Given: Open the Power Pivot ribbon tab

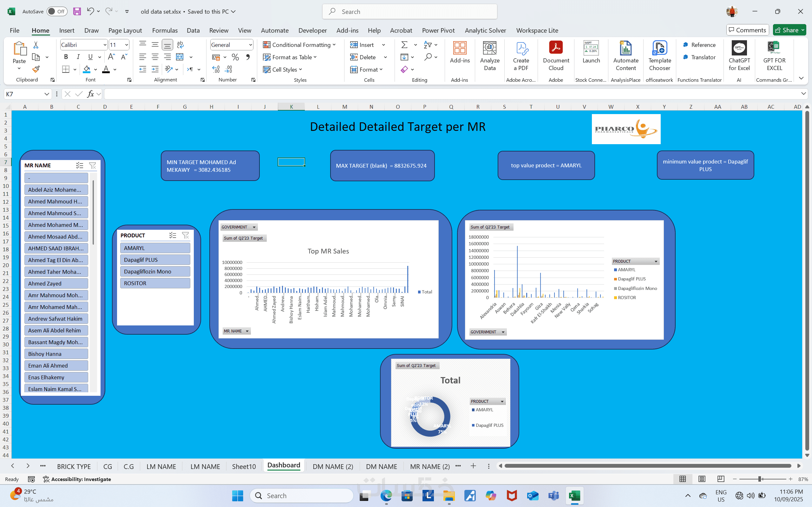Looking at the screenshot, I should 438,30.
